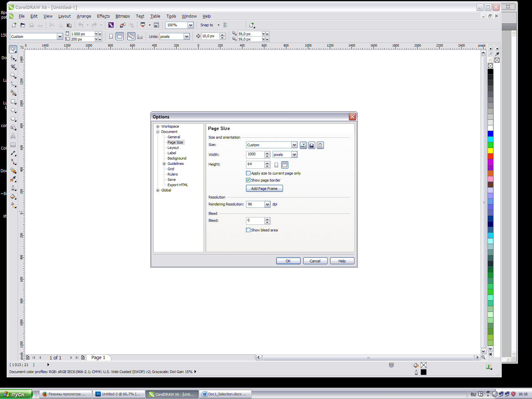This screenshot has height=399, width=532.
Task: Open the Size dropdown in Options dialog
Action: click(294, 145)
